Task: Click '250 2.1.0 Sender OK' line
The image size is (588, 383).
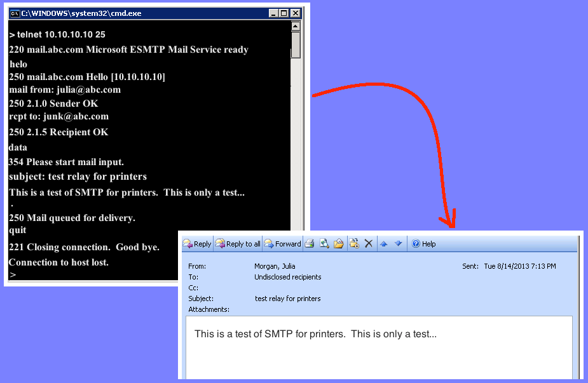Action: [53, 104]
